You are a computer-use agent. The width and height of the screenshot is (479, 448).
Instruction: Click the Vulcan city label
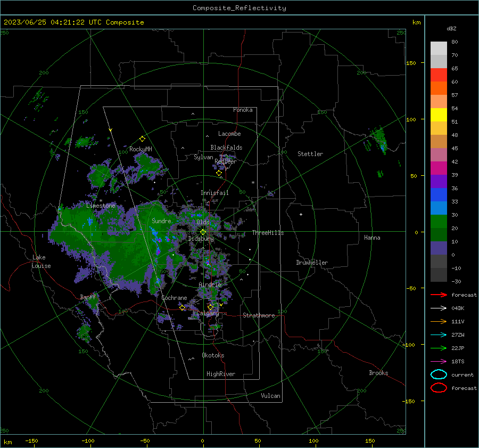270,396
